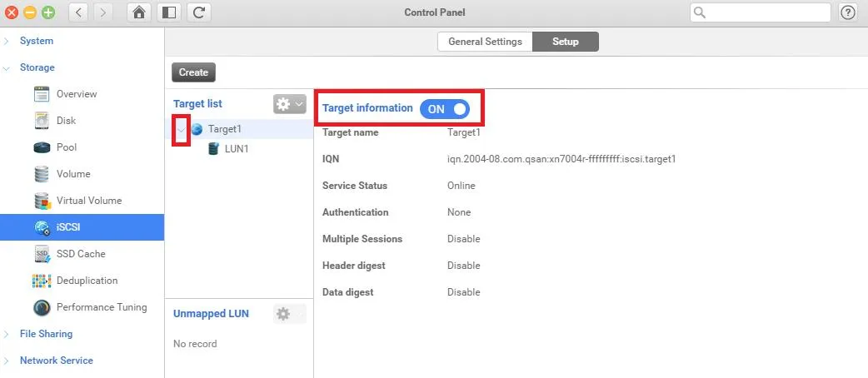
Task: Open the Disk storage icon
Action: click(x=42, y=121)
